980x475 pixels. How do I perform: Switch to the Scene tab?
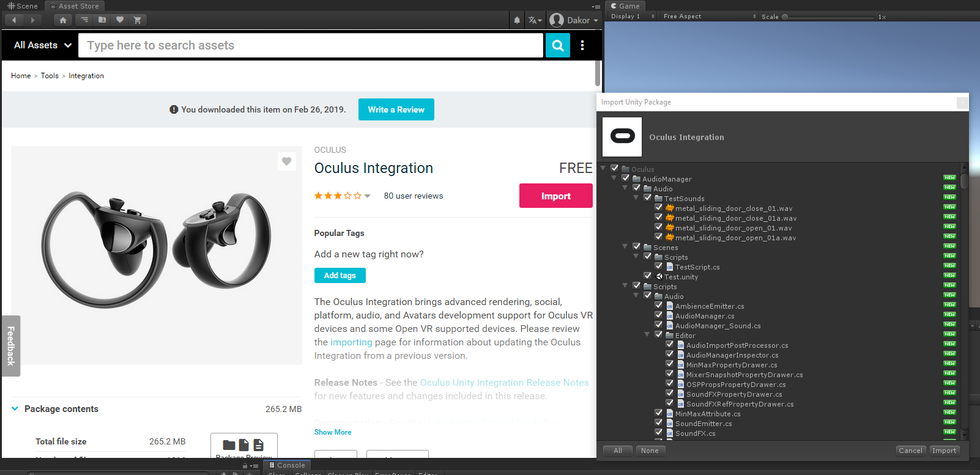pos(23,6)
